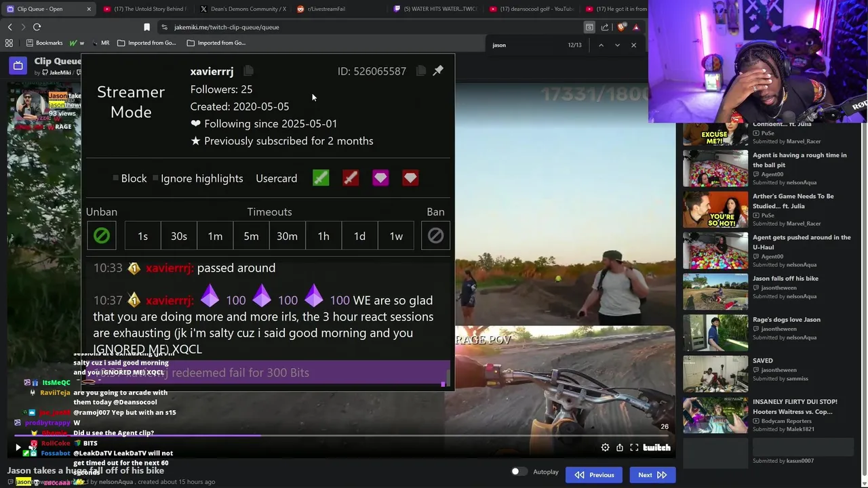Click the purple diamond action icon
868x488 pixels.
(380, 178)
